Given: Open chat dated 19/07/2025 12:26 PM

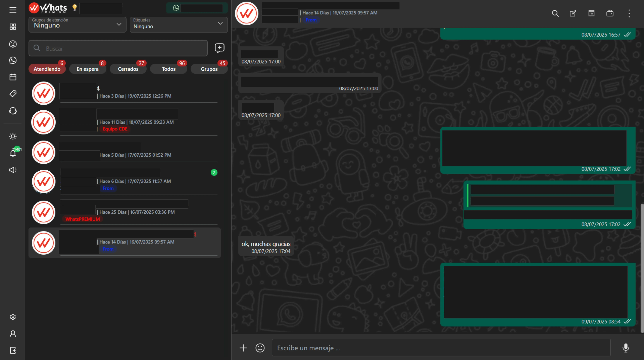Looking at the screenshot, I should (x=125, y=93).
